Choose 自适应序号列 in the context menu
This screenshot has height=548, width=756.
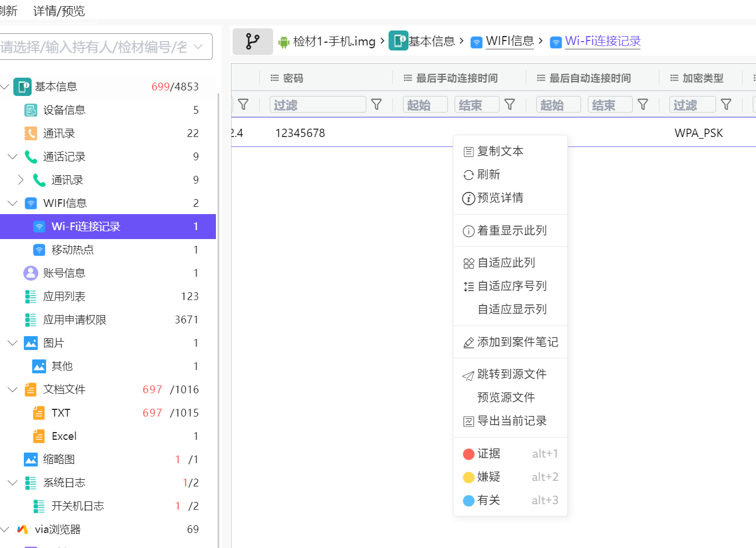(x=510, y=286)
